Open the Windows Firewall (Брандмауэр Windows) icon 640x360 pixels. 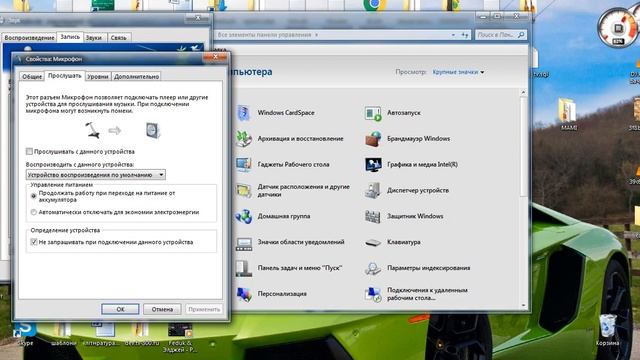pyautogui.click(x=373, y=139)
